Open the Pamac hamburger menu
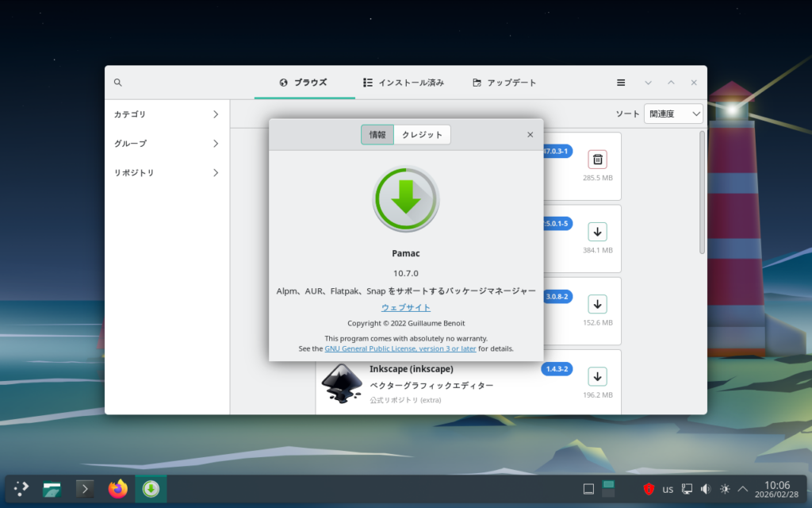The width and height of the screenshot is (812, 508). 621,83
